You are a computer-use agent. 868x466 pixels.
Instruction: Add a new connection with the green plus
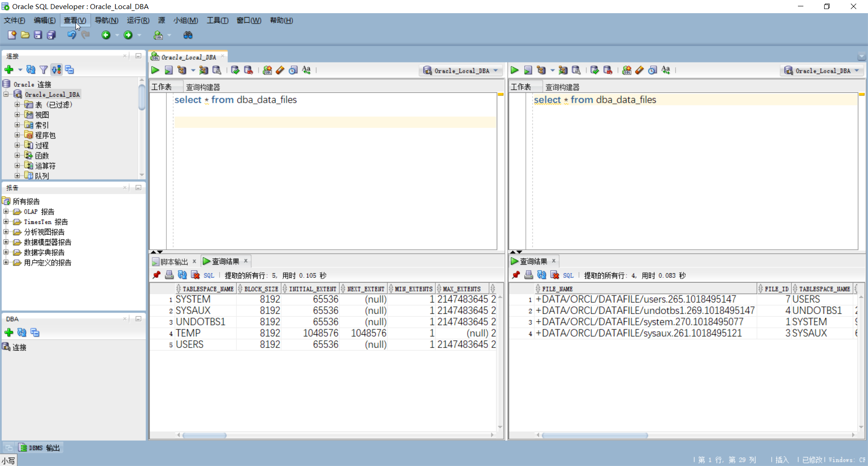9,70
